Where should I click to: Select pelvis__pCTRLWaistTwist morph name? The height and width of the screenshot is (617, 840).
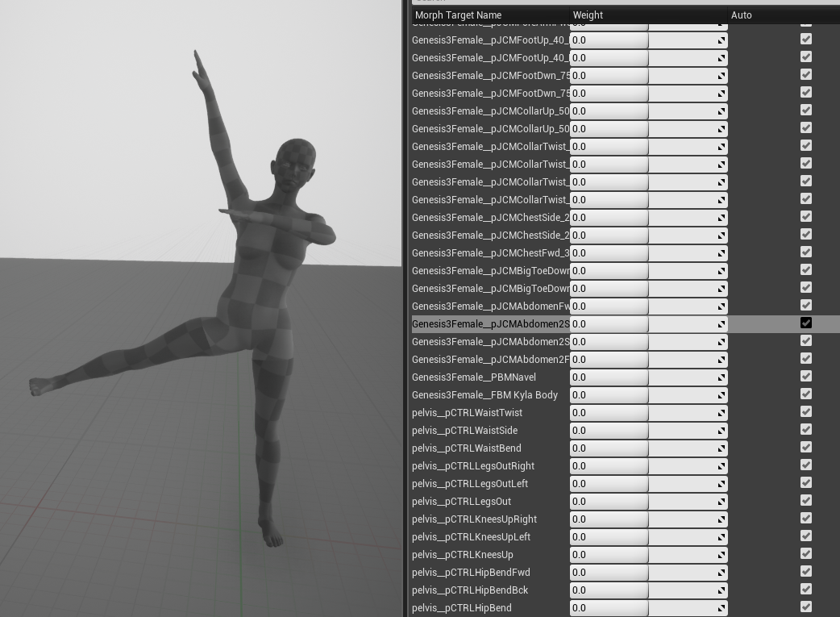pos(467,413)
